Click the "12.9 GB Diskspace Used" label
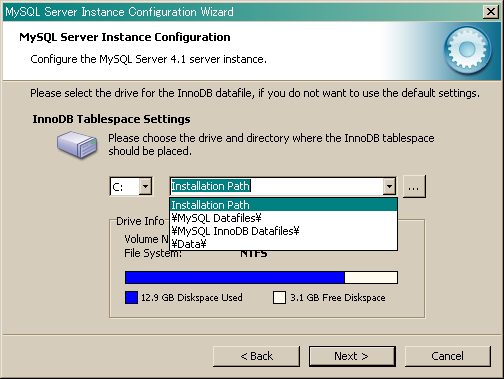 (x=192, y=297)
